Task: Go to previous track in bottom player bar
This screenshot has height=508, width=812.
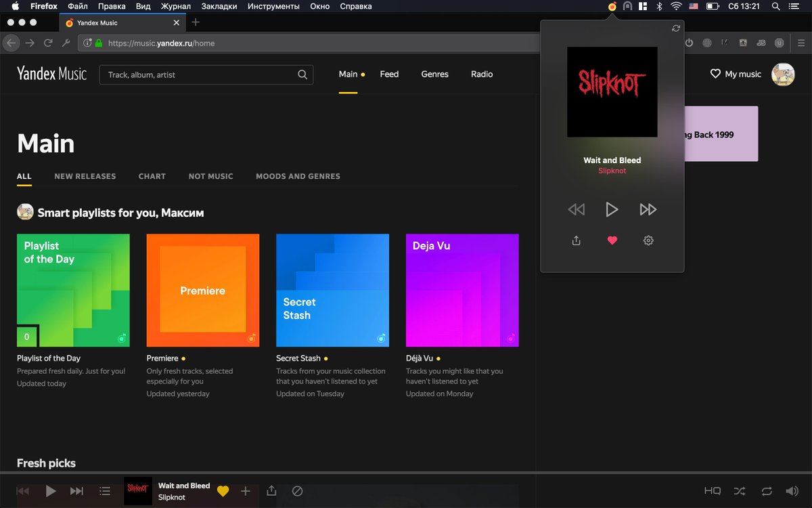Action: pyautogui.click(x=22, y=491)
